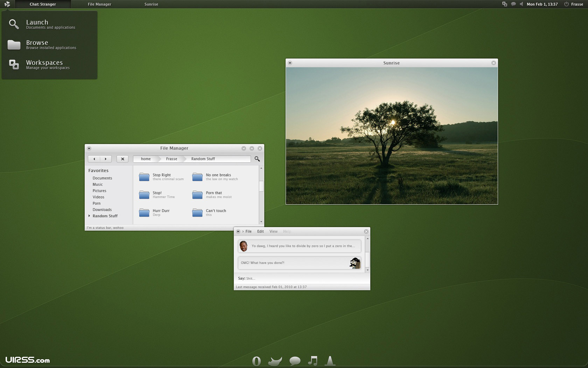Select Frasse breadcrumb segment

coord(171,159)
